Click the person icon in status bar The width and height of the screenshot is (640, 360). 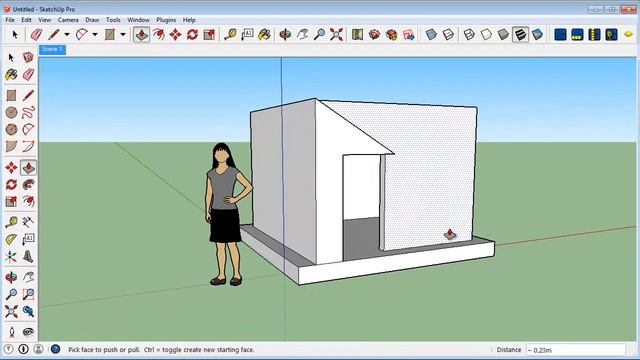click(x=38, y=349)
